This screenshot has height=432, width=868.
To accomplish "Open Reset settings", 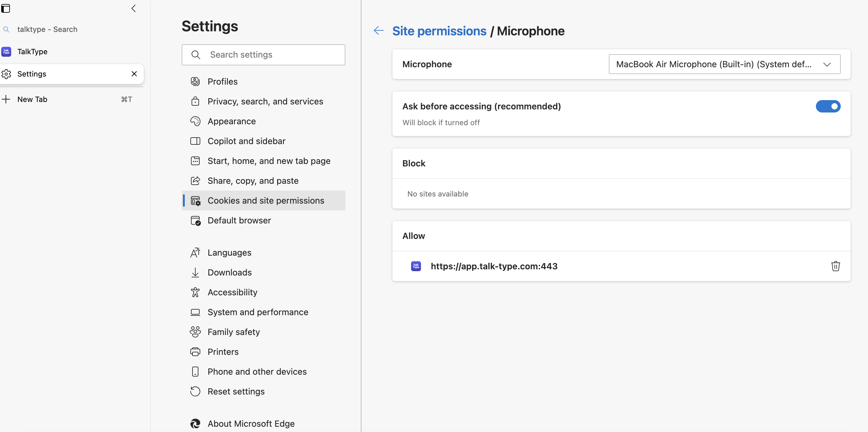I will pos(263,391).
